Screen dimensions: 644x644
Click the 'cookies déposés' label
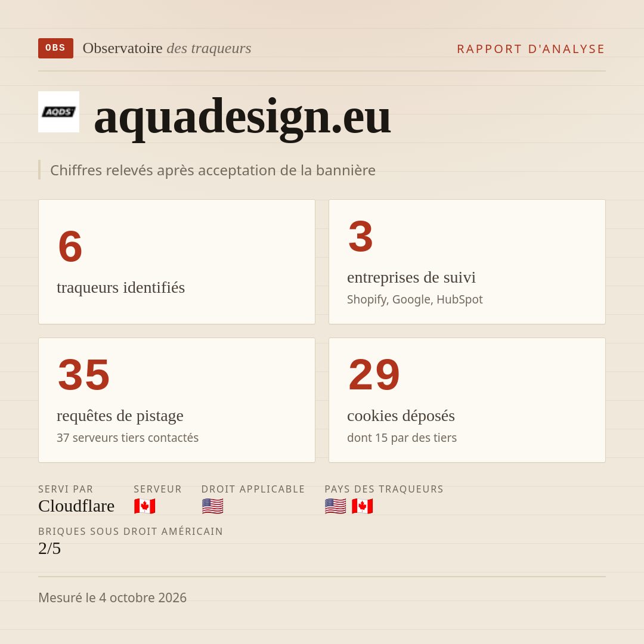(x=401, y=416)
